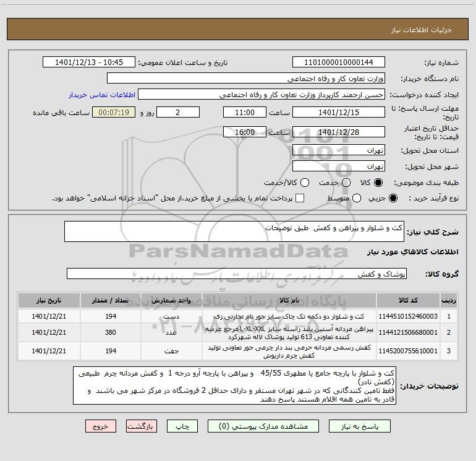The image size is (476, 461).
Task: Click product code 1144121506680001
Action: (408, 332)
